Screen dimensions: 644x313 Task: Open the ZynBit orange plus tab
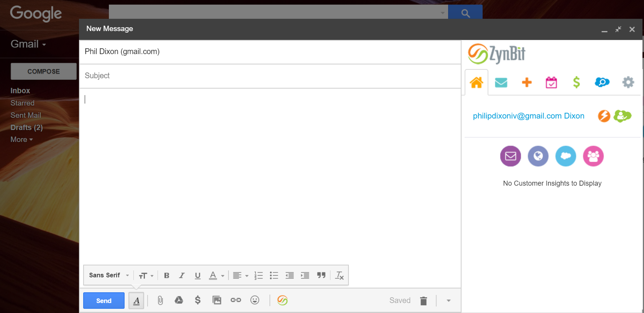click(527, 82)
